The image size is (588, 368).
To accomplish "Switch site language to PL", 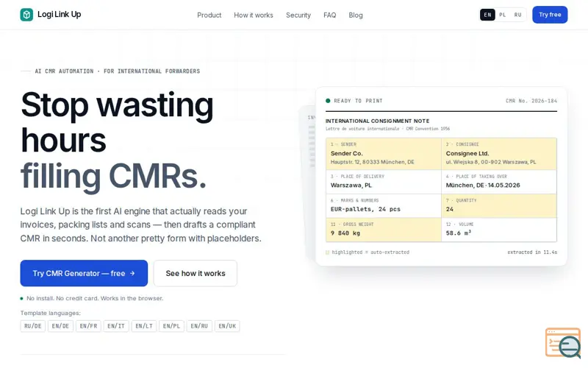I will [503, 15].
